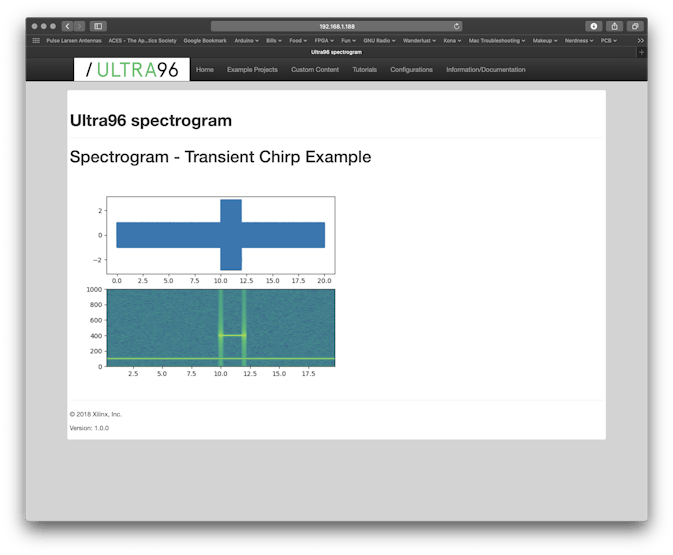This screenshot has height=555, width=673.
Task: Open the Share icon in toolbar
Action: (614, 26)
